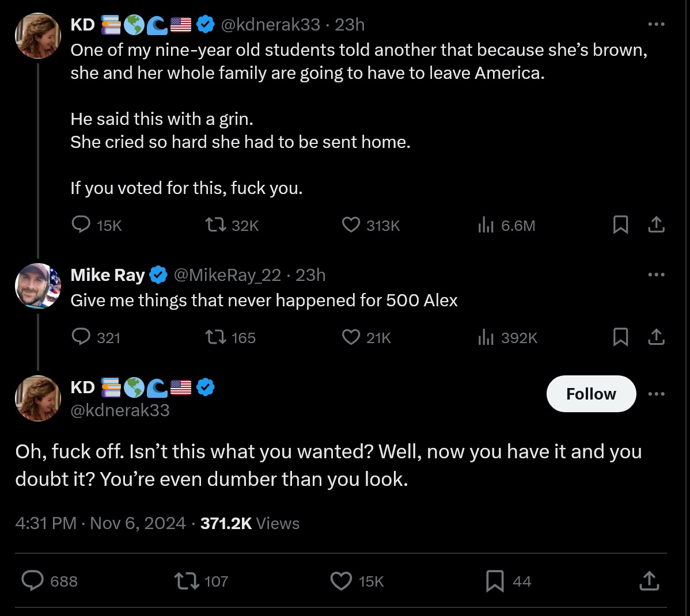
Task: Bookmark the first post by KD
Action: click(620, 225)
